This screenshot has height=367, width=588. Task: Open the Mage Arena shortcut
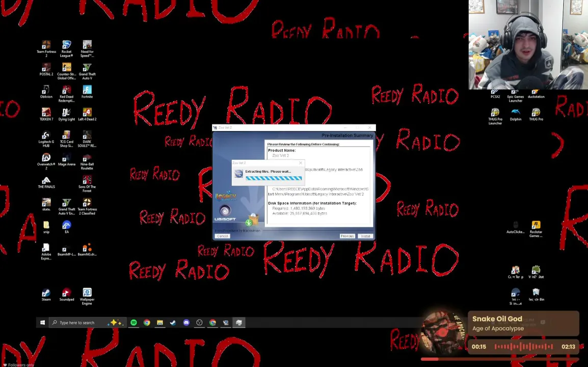pos(66,160)
